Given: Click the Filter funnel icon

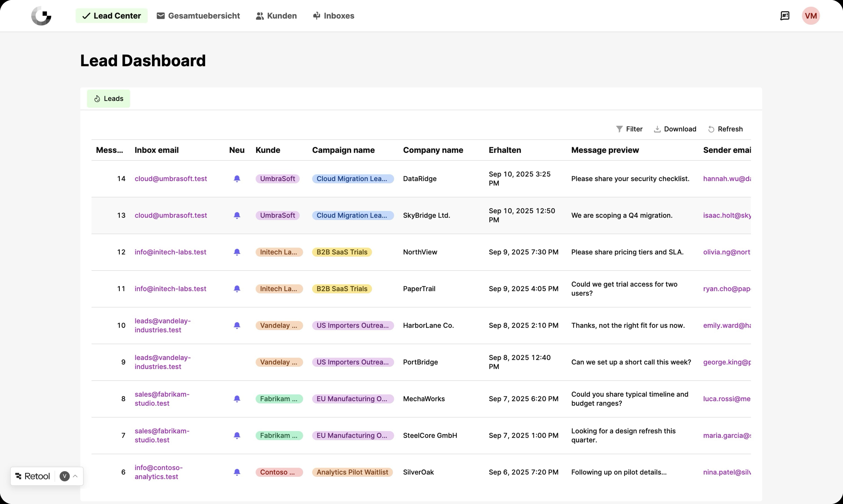Looking at the screenshot, I should point(619,129).
